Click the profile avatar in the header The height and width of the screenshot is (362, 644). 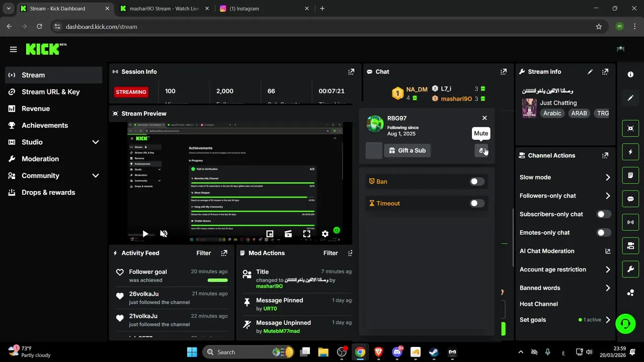[x=620, y=49]
